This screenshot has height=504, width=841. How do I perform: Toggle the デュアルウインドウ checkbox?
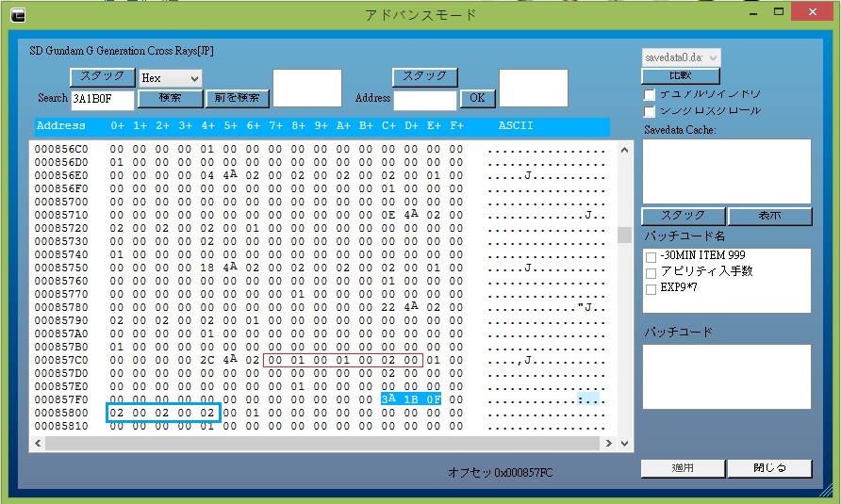pyautogui.click(x=649, y=95)
